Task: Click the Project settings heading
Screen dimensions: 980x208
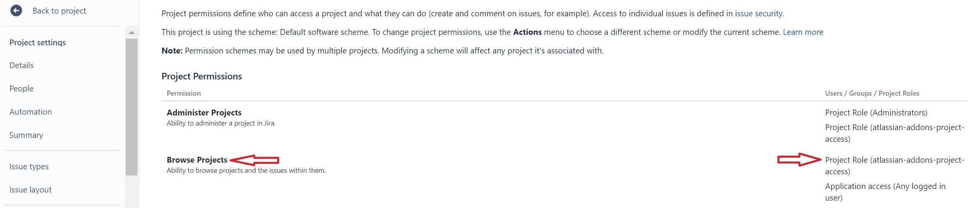Action: tap(38, 43)
